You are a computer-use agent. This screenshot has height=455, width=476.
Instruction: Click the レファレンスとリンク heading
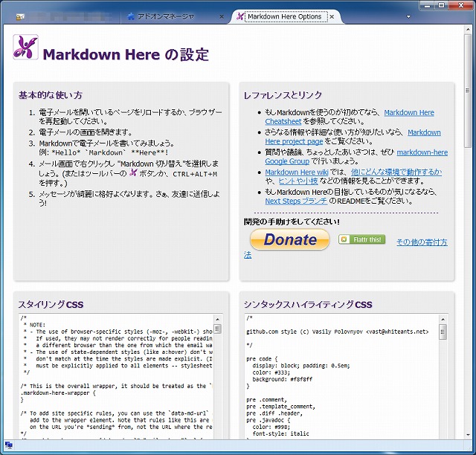click(x=283, y=95)
